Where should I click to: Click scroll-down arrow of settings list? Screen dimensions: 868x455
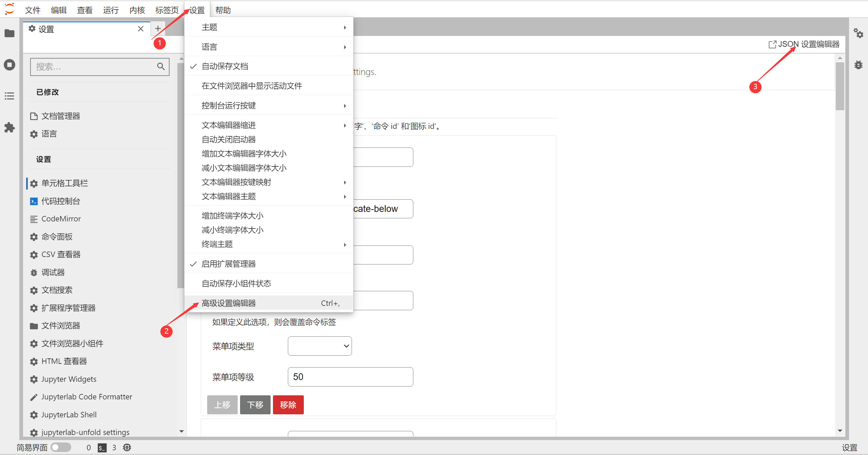pyautogui.click(x=181, y=431)
